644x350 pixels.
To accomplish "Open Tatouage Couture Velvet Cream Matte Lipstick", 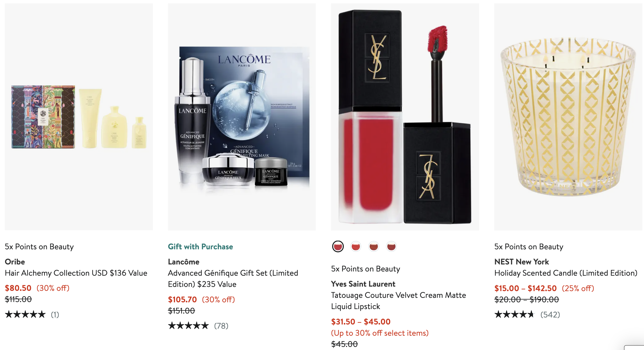I will 399,301.
